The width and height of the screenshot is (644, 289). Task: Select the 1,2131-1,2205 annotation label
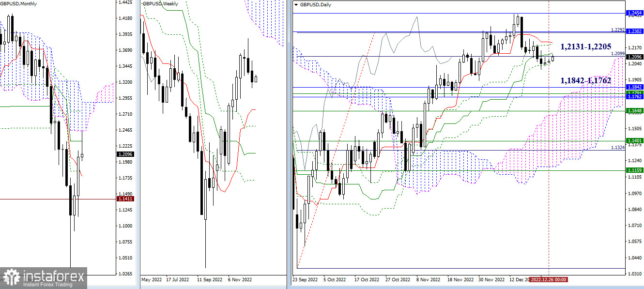tap(586, 47)
